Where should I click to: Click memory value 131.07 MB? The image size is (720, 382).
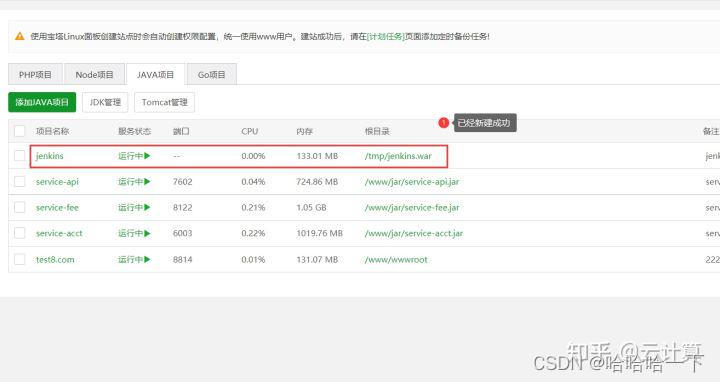coord(317,259)
